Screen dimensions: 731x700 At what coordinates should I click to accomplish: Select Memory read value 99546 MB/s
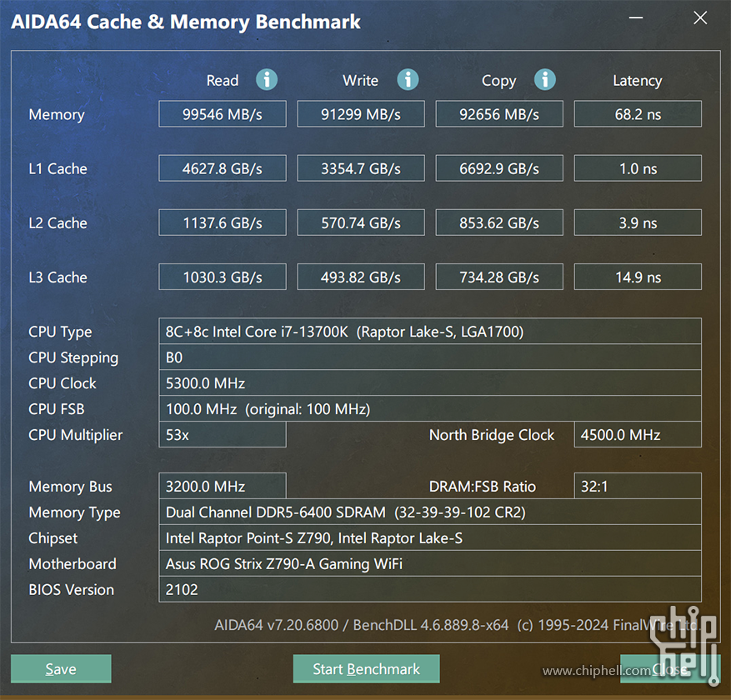pos(223,113)
